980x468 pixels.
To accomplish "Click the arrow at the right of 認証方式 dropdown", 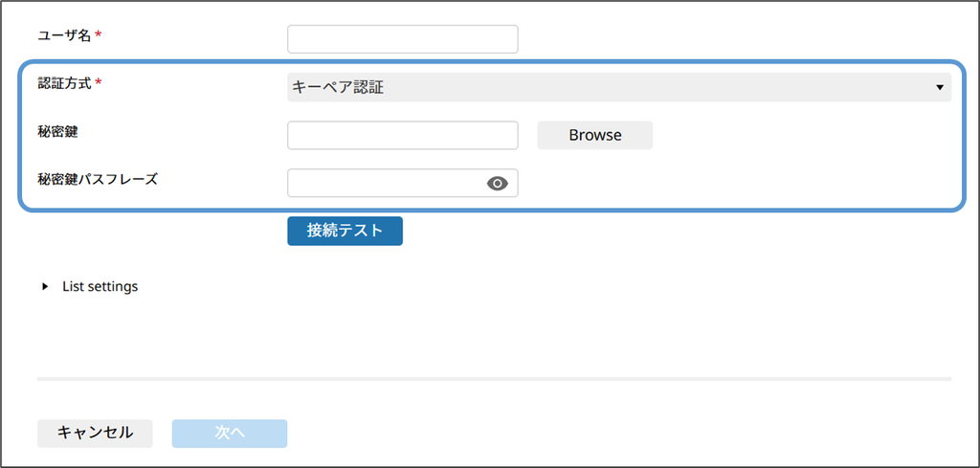I will (940, 88).
